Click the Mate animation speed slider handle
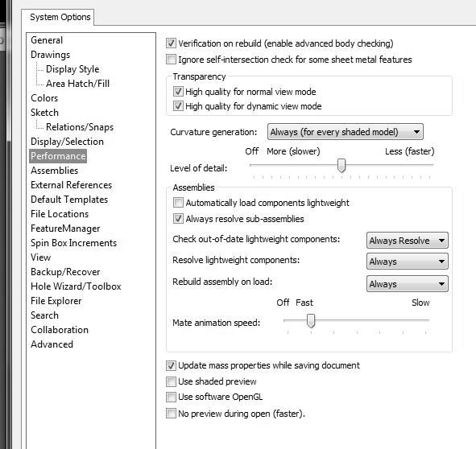This screenshot has width=476, height=449. tap(311, 321)
